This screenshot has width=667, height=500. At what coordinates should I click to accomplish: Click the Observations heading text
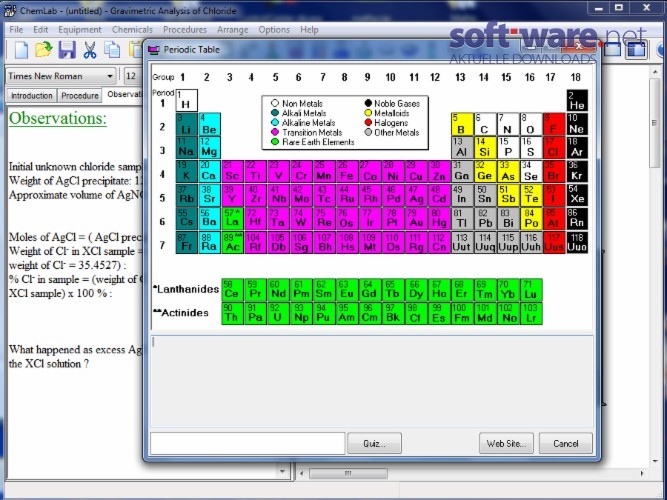pos(57,118)
